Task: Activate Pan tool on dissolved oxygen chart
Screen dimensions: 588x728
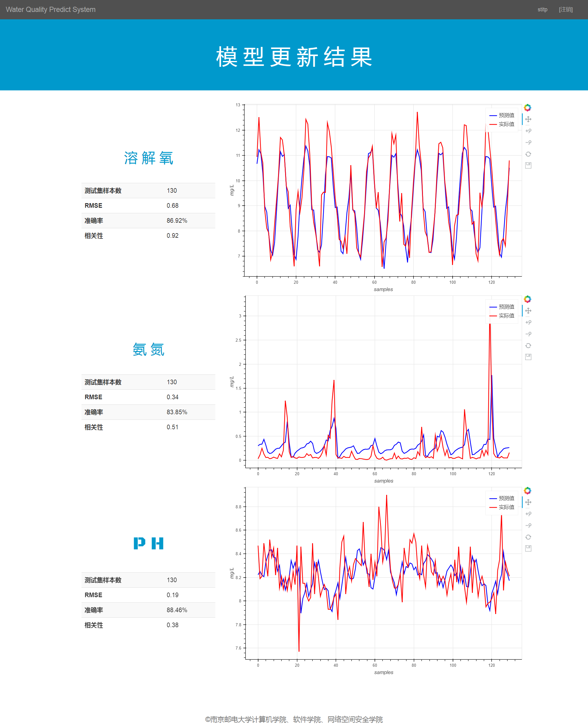Action: coord(528,119)
